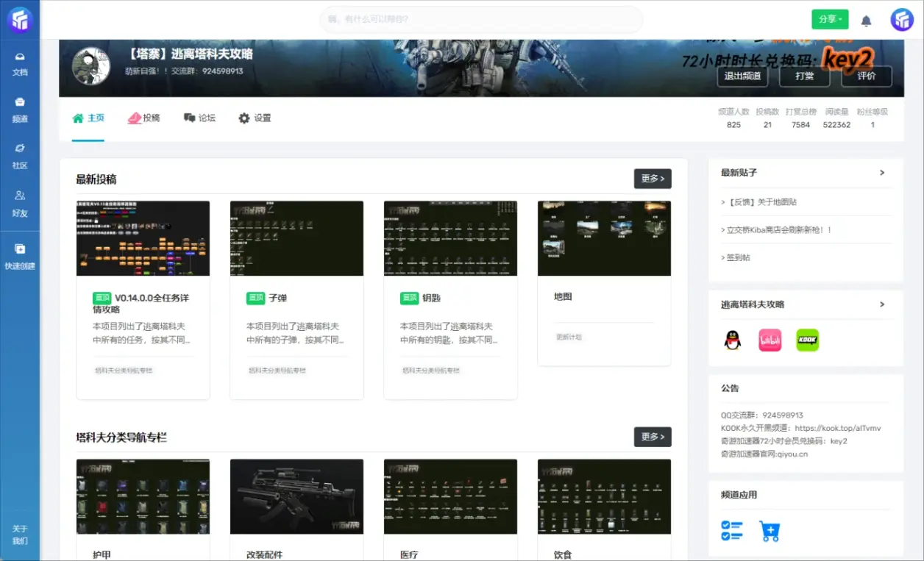
Task: Switch to the 论坛 tab
Action: click(199, 118)
